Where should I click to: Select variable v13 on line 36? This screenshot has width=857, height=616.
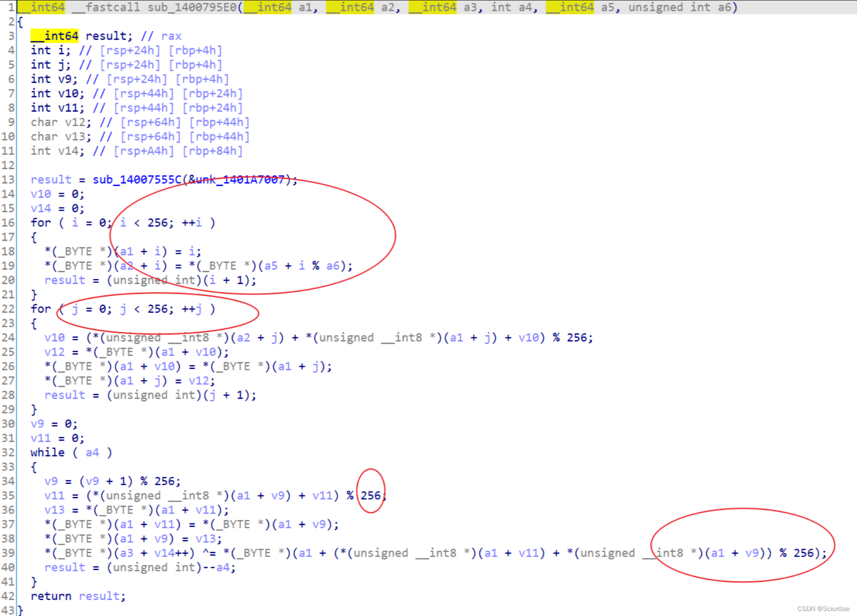55,509
